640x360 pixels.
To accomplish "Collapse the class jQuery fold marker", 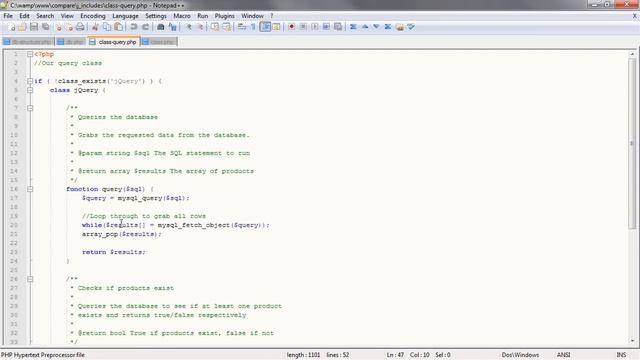I will [30, 90].
